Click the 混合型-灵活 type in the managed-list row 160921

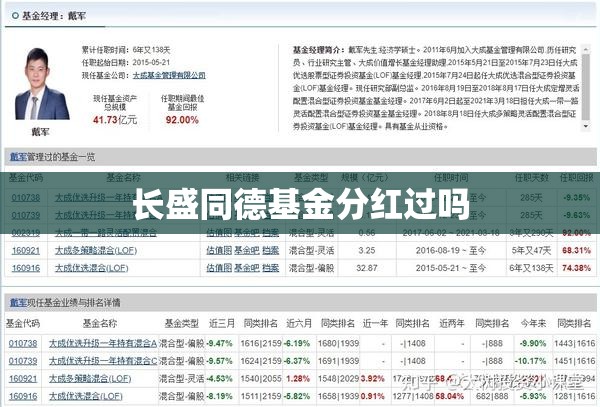[x=311, y=251]
